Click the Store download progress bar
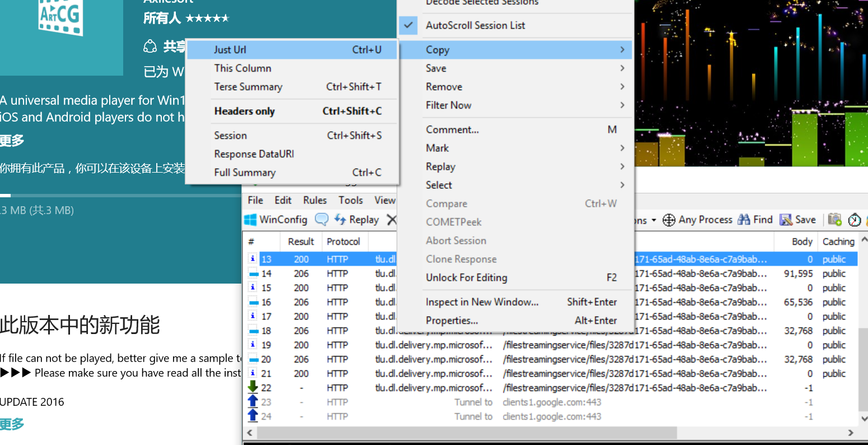Screen dimensions: 868x445 (120, 196)
